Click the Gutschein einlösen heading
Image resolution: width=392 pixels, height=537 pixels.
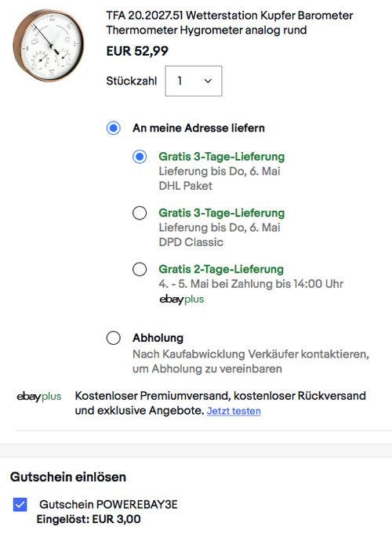click(x=68, y=477)
